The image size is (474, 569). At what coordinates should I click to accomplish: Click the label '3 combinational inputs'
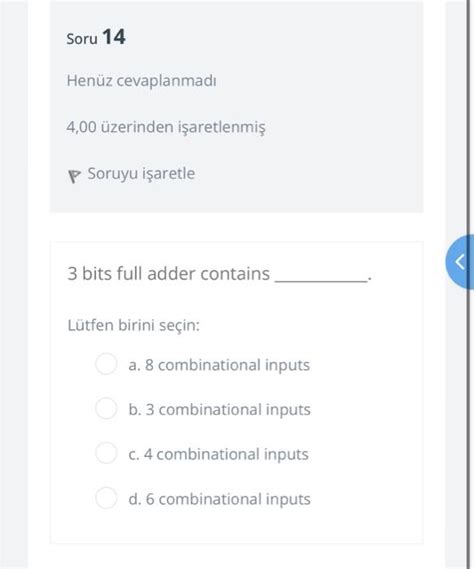(x=228, y=410)
